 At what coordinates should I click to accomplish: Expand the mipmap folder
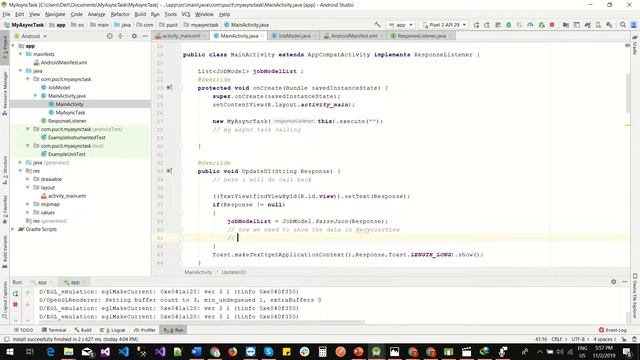coord(28,204)
